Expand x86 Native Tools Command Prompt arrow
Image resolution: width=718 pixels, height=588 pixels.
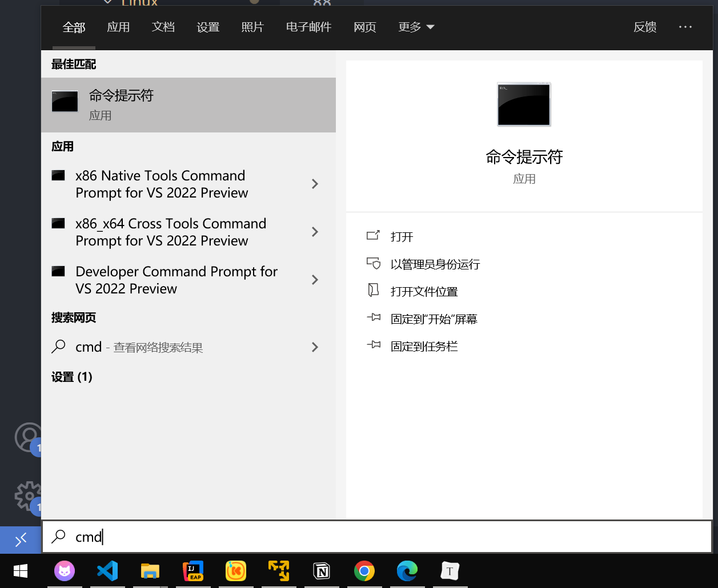point(315,184)
